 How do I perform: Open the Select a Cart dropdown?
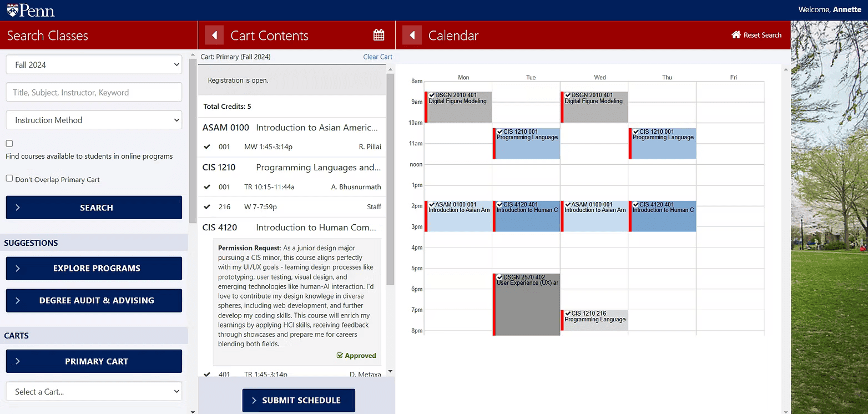[94, 392]
